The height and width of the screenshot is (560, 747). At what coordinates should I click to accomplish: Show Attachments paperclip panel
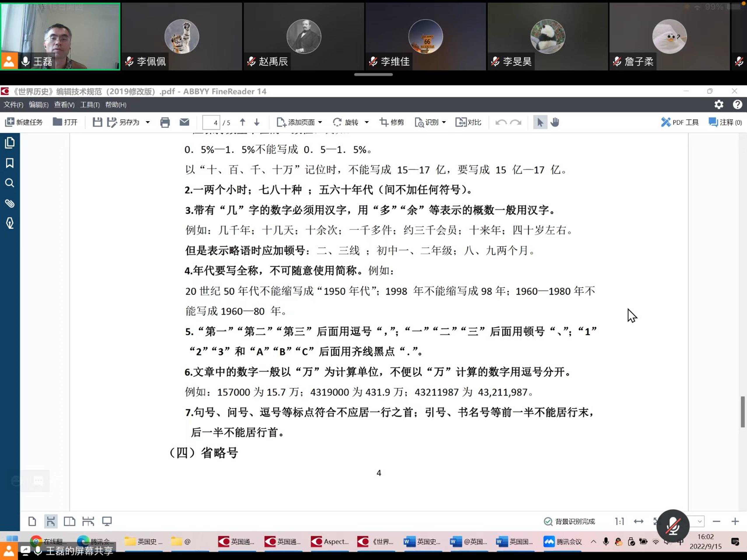click(10, 203)
